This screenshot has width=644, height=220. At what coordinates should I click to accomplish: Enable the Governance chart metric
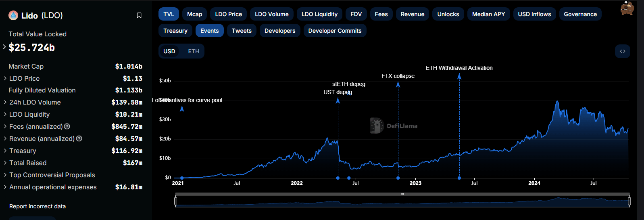(x=580, y=14)
